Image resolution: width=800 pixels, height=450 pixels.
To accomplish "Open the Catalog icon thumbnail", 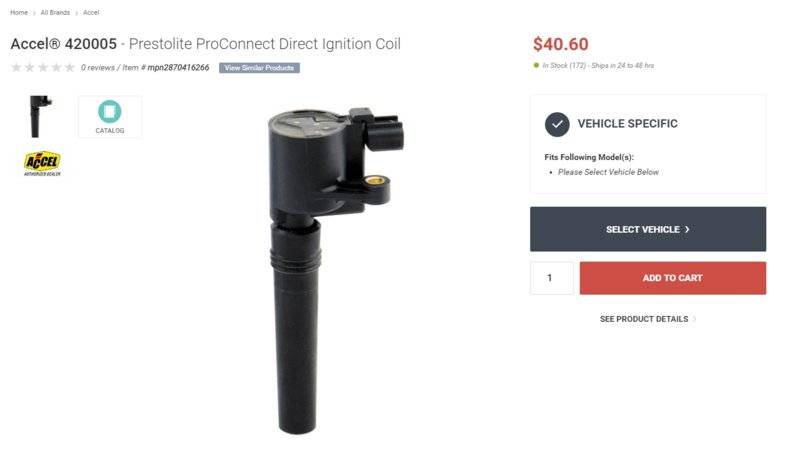I will tap(110, 117).
